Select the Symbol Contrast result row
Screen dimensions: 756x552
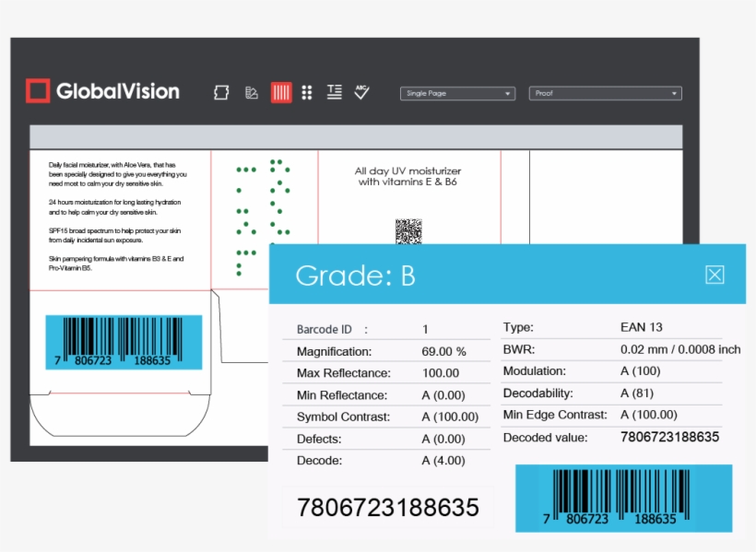pyautogui.click(x=387, y=417)
